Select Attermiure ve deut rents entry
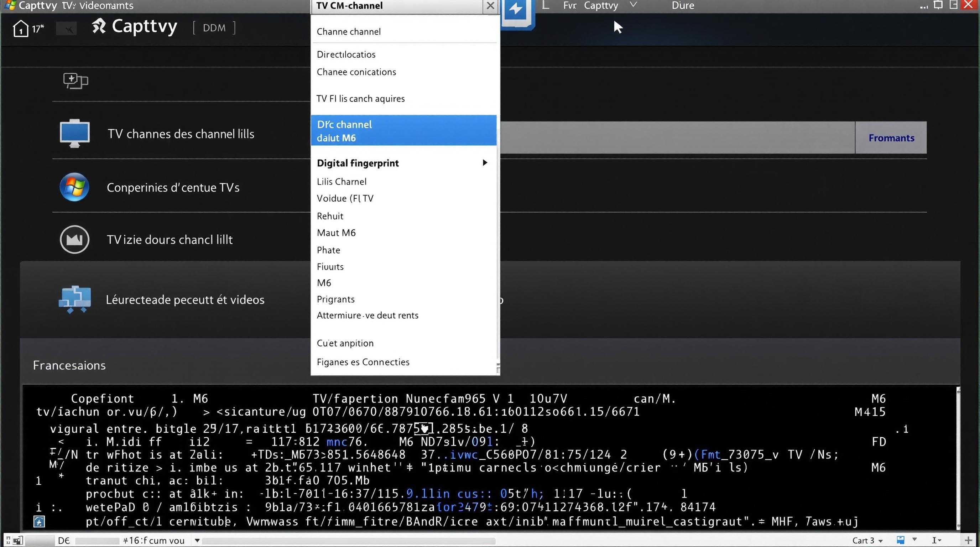 point(367,315)
